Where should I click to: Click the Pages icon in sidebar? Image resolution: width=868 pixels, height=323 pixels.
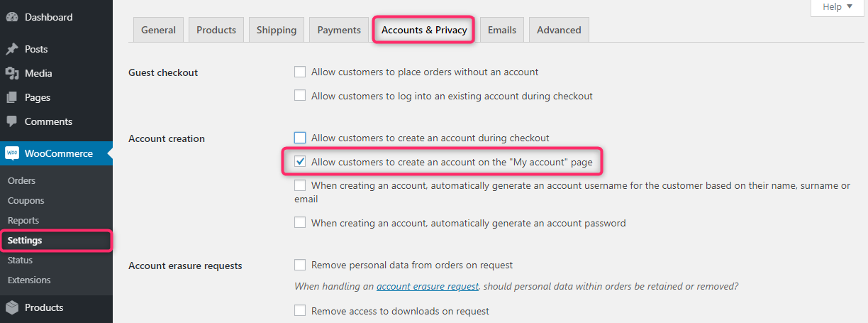[12, 97]
